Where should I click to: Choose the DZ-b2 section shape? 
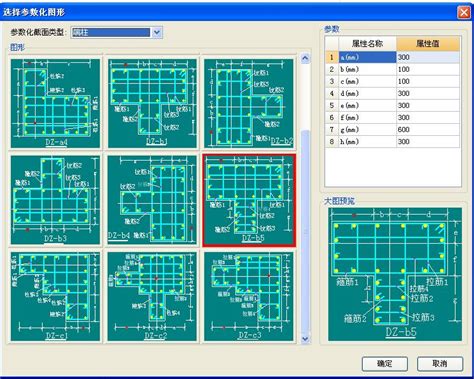click(249, 103)
